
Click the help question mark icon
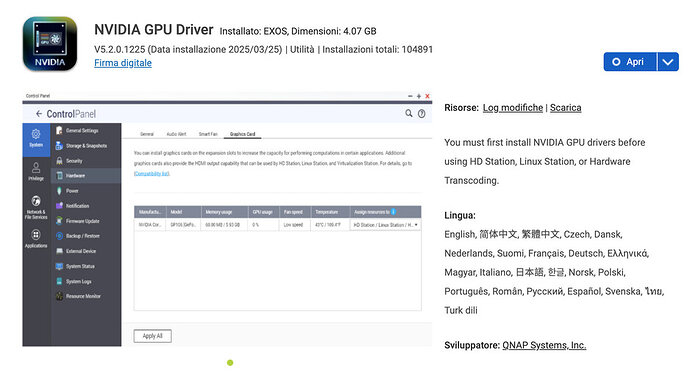point(422,114)
